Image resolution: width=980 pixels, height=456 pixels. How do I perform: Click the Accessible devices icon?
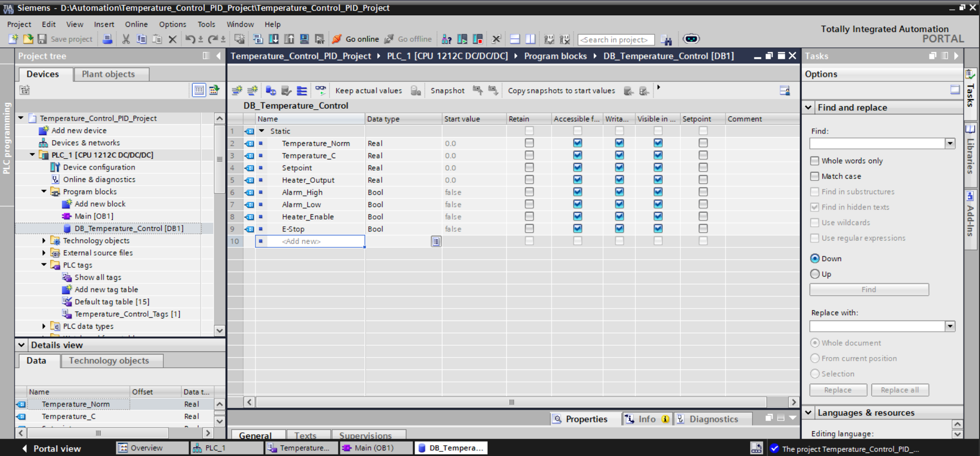click(446, 39)
